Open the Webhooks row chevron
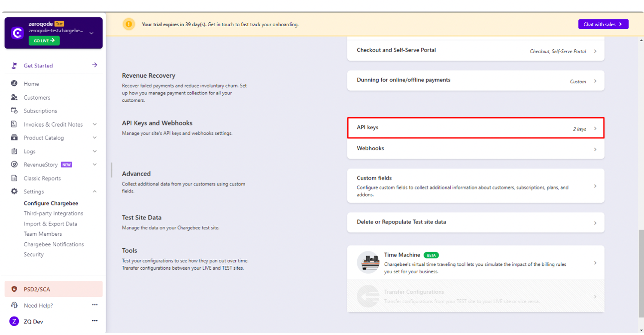Viewport: 644px width, 335px height. [x=595, y=149]
